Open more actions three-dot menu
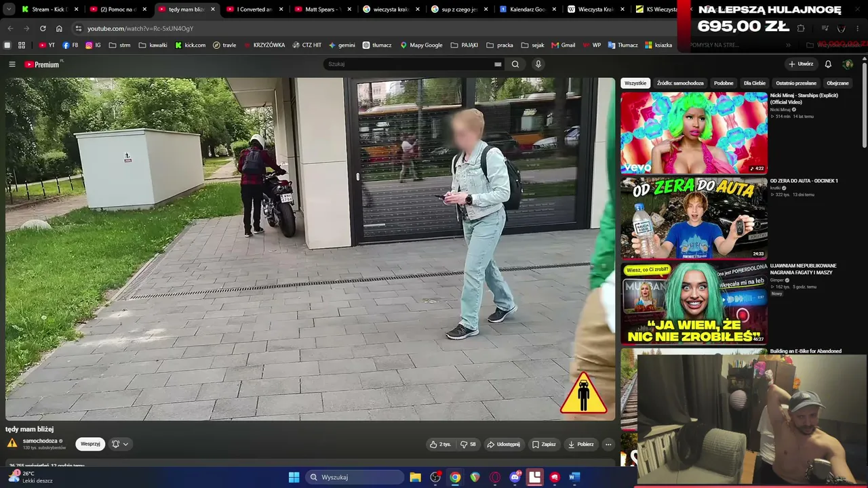868x488 pixels. (x=608, y=445)
